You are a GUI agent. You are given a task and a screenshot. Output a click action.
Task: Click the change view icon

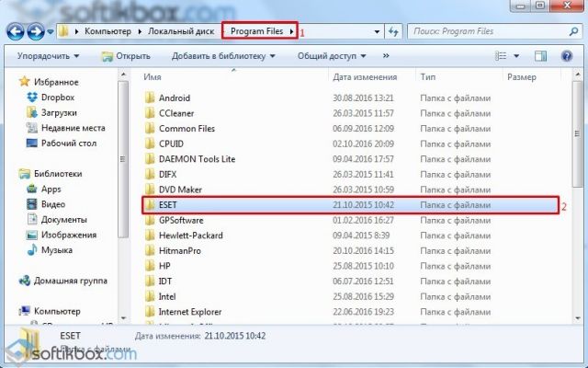coord(501,56)
